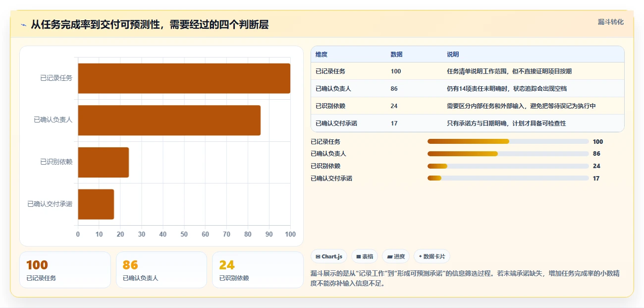Click the description 仍有14项责任未明确时，状态追踪会出现空档
This screenshot has width=644, height=308.
click(507, 89)
